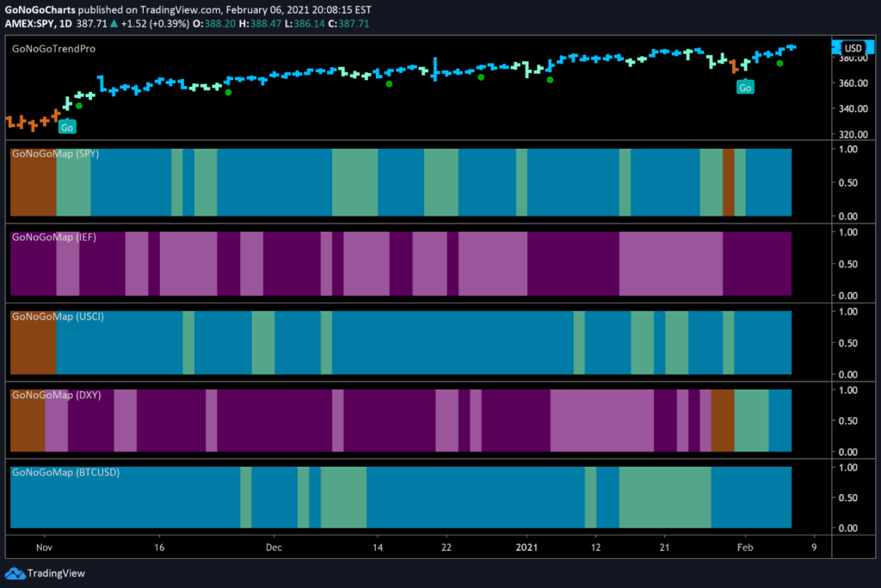Select the Go badge above February
This screenshot has width=881, height=588.
click(745, 87)
